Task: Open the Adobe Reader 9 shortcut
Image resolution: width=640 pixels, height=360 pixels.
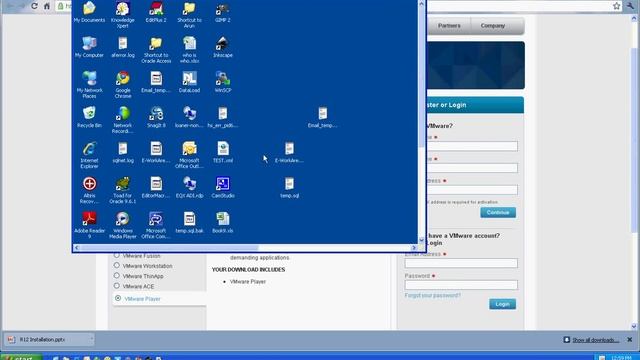Action: click(89, 225)
